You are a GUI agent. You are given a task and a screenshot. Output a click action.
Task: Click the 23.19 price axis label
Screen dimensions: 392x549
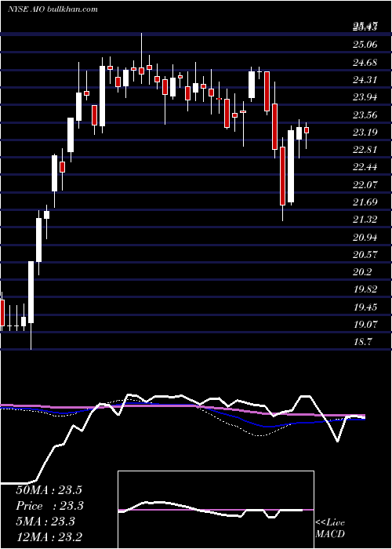pos(365,133)
